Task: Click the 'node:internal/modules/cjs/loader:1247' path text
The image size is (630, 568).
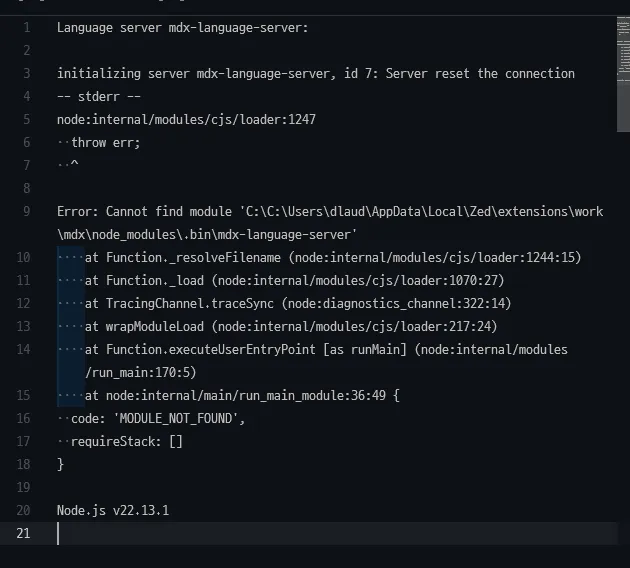Action: point(186,119)
